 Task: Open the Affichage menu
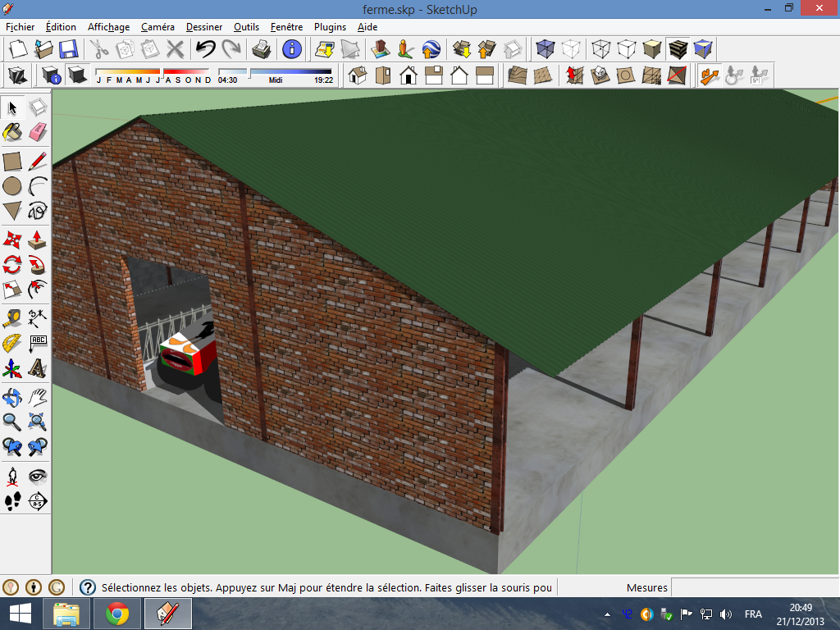109,27
